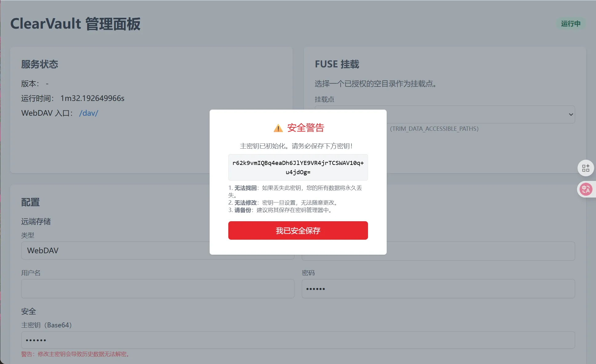This screenshot has height=364, width=596.
Task: Open the /dav/ WebDAV link
Action: click(89, 113)
